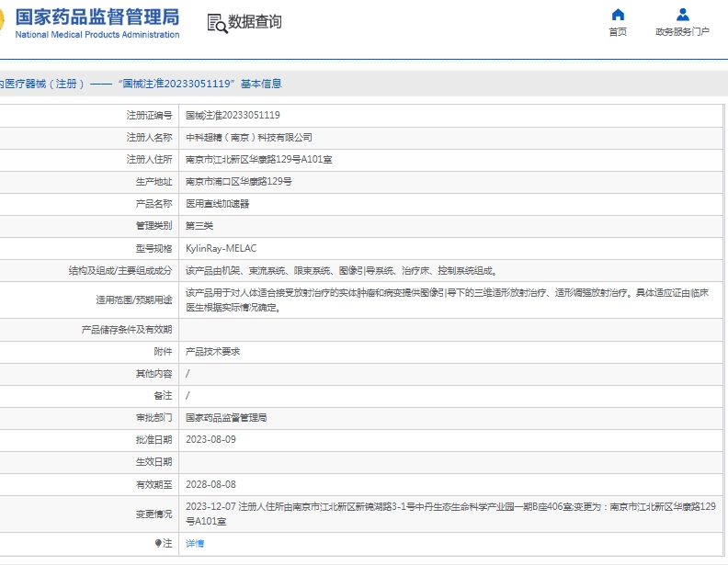The height and width of the screenshot is (565, 728).
Task: Select approval department 国家药品监督管理局 cell
Action: [226, 417]
